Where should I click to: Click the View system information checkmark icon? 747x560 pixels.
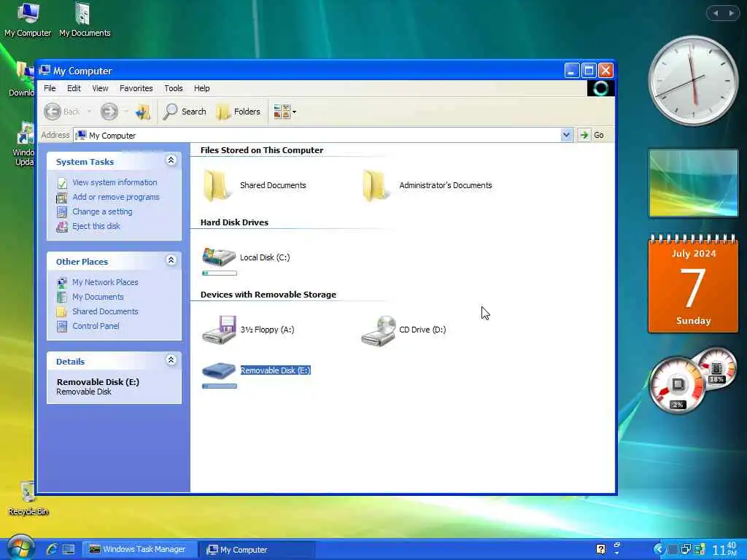click(x=62, y=183)
